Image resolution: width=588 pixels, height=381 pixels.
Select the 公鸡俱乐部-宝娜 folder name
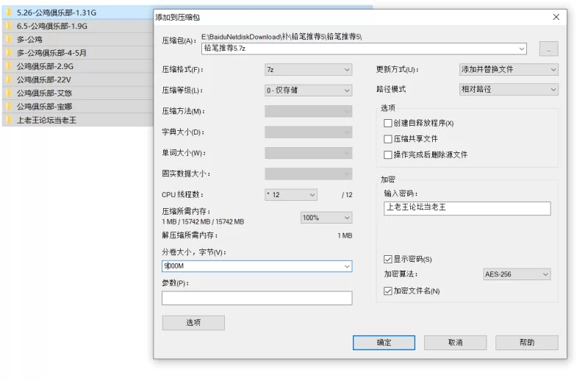(x=44, y=107)
